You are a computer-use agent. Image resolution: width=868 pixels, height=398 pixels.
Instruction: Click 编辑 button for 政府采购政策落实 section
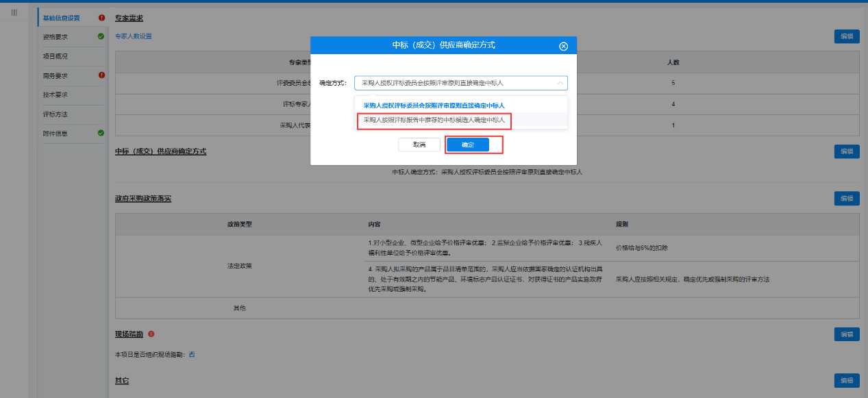point(846,199)
